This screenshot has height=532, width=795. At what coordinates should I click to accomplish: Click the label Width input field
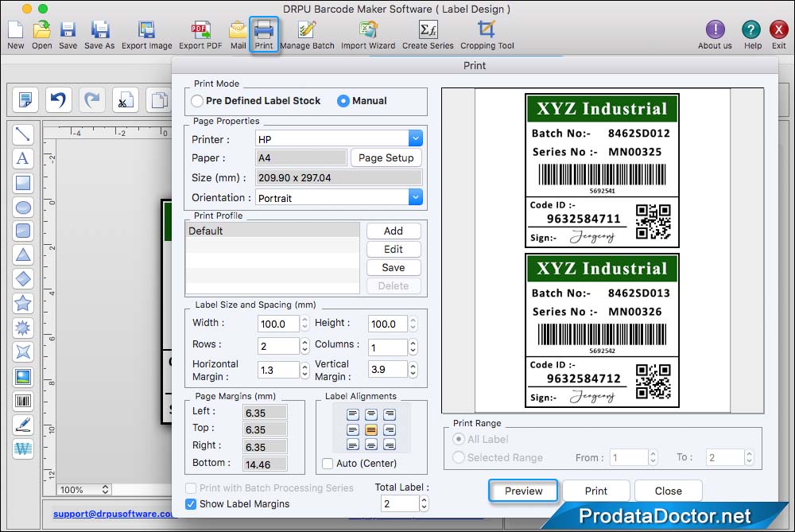click(x=278, y=324)
